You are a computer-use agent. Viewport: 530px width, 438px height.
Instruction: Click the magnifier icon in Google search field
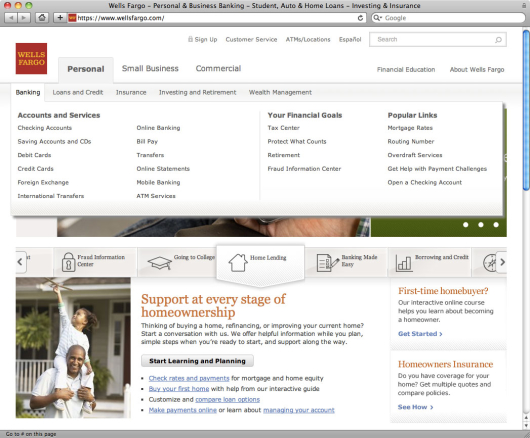click(x=377, y=18)
